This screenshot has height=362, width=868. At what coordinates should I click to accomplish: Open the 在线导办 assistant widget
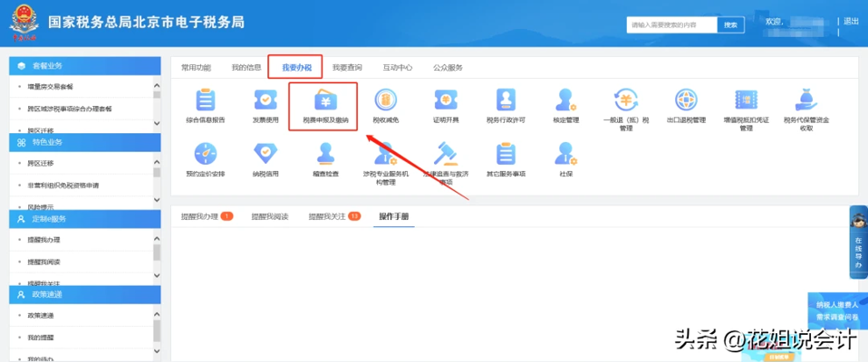858,242
